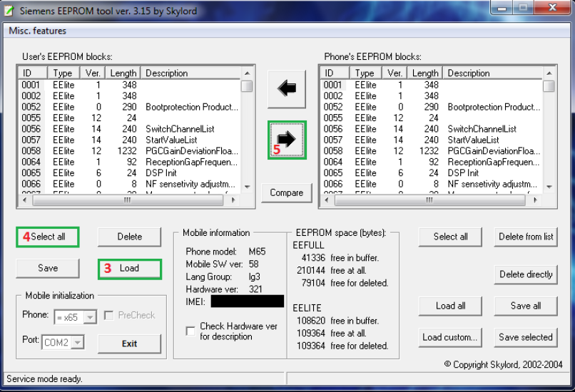Click phone's list horizontal scroll left arrow
This screenshot has height=392, width=575.
pos(327,200)
